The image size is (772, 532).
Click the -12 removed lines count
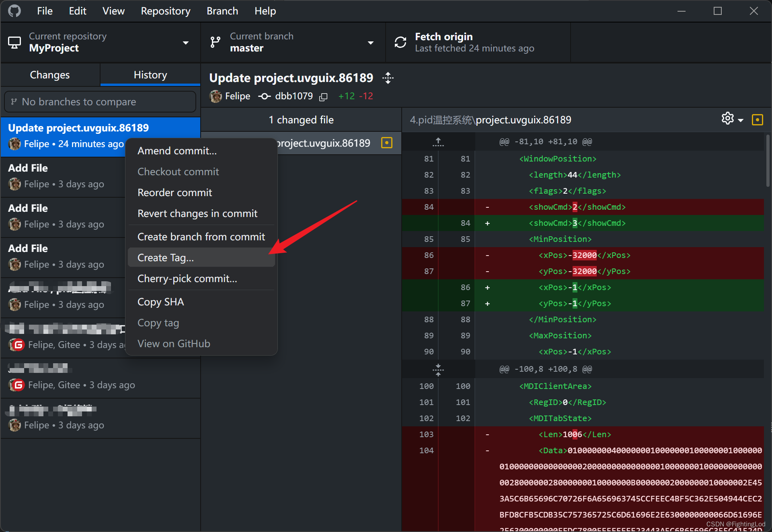pyautogui.click(x=366, y=96)
